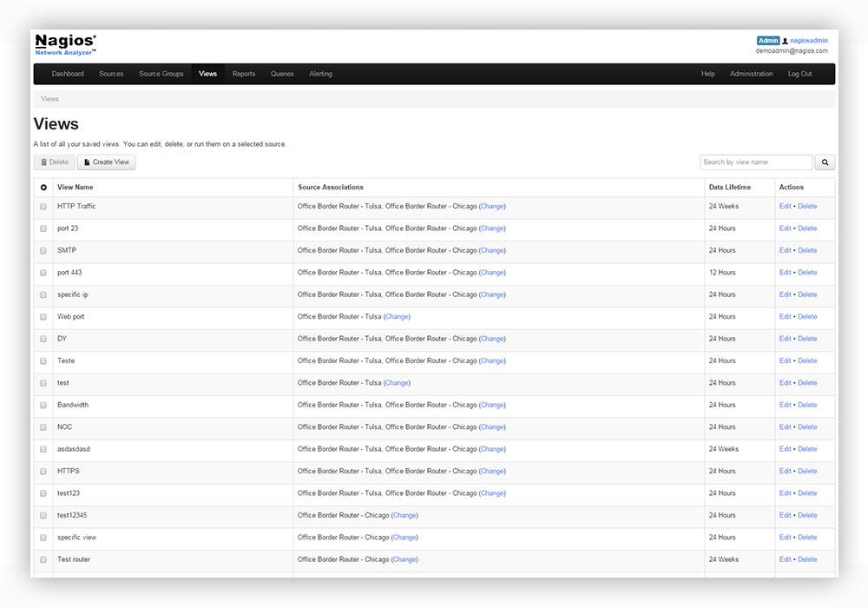Click the Log Out link

coord(799,73)
